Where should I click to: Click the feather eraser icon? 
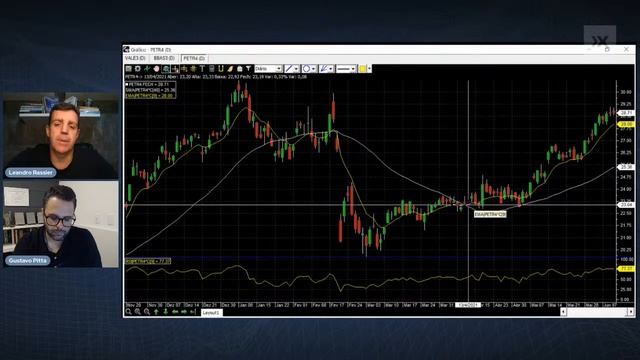point(230,69)
